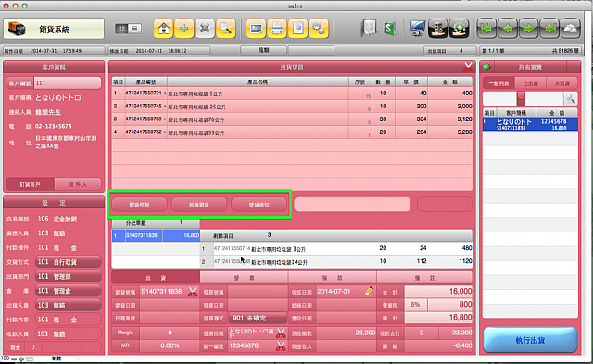Click the 龍貓 button in status bar

[x=263, y=50]
